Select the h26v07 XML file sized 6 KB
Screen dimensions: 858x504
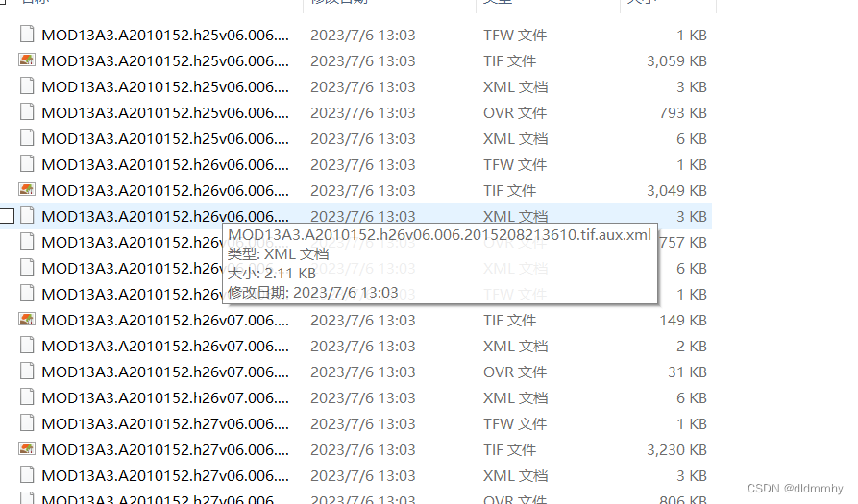(355, 397)
